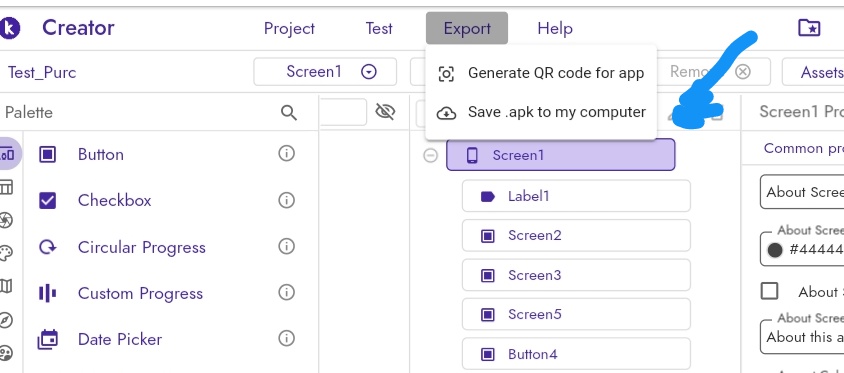The height and width of the screenshot is (373, 844).
Task: Choose Save .apk to my computer
Action: 541,112
